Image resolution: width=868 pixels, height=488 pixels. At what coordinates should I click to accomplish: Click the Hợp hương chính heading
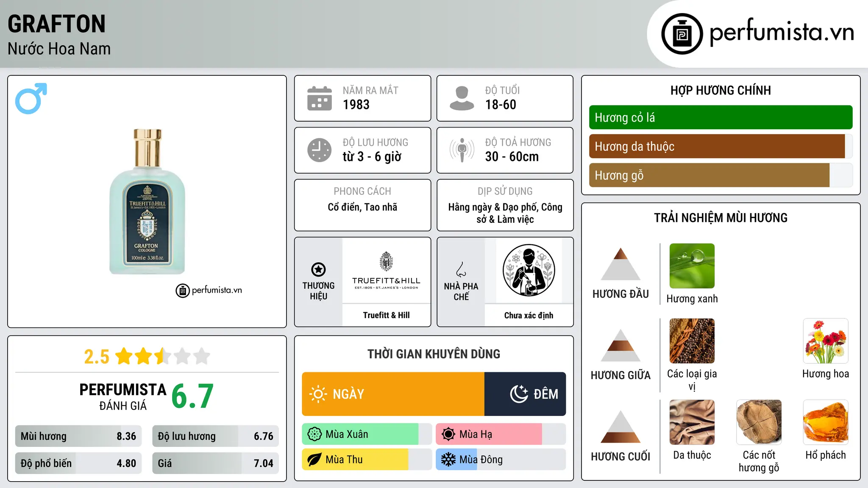721,90
